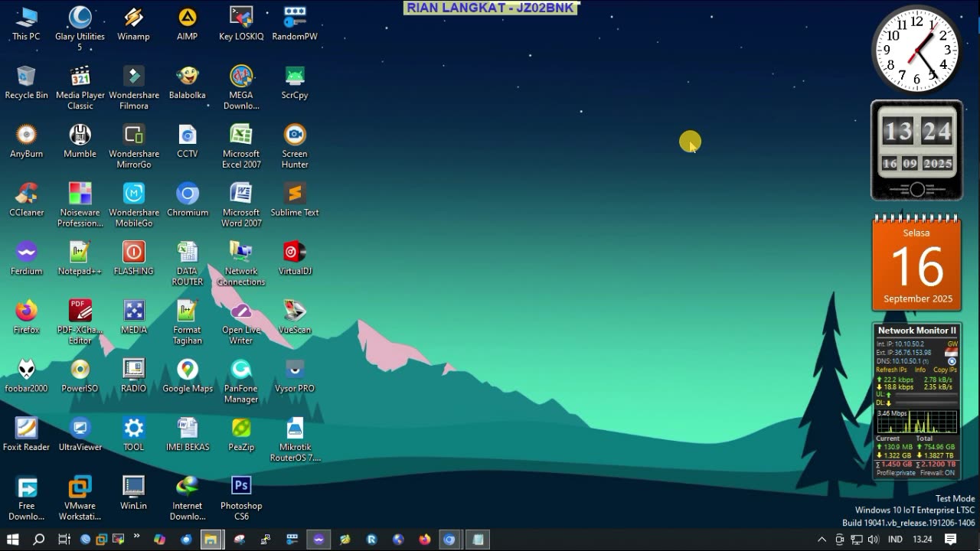Select the PanFone Manager icon
The image size is (980, 551).
tap(241, 381)
